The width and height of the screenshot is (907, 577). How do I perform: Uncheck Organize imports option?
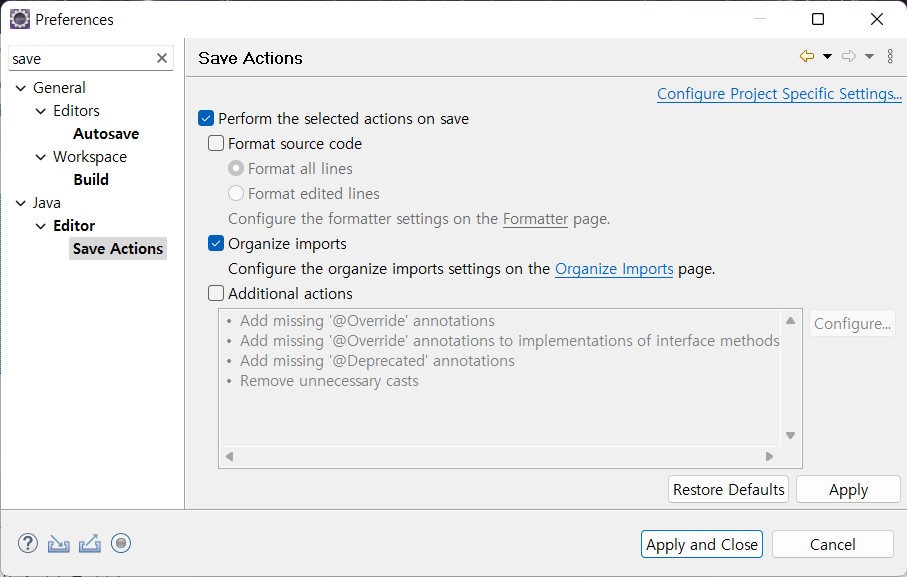pyautogui.click(x=216, y=243)
